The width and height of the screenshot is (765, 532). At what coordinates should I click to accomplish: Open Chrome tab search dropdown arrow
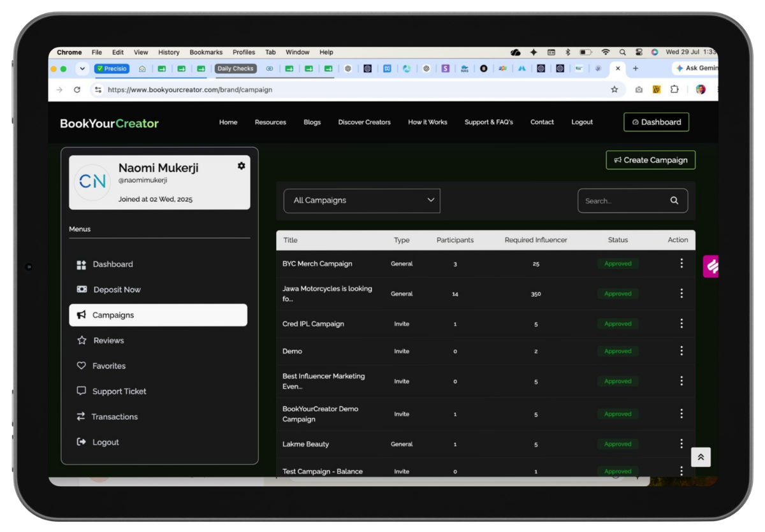[x=82, y=69]
